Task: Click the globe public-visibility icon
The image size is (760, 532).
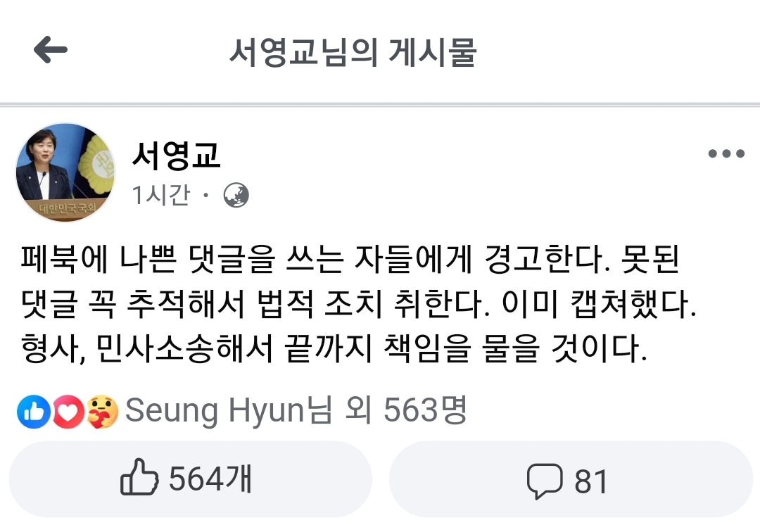Action: coord(236,195)
